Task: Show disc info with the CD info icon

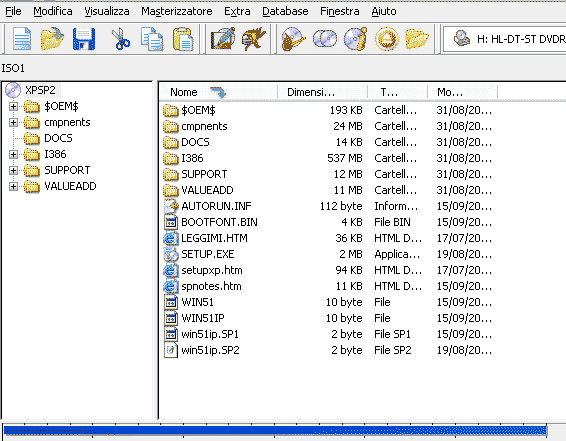Action: tap(356, 39)
